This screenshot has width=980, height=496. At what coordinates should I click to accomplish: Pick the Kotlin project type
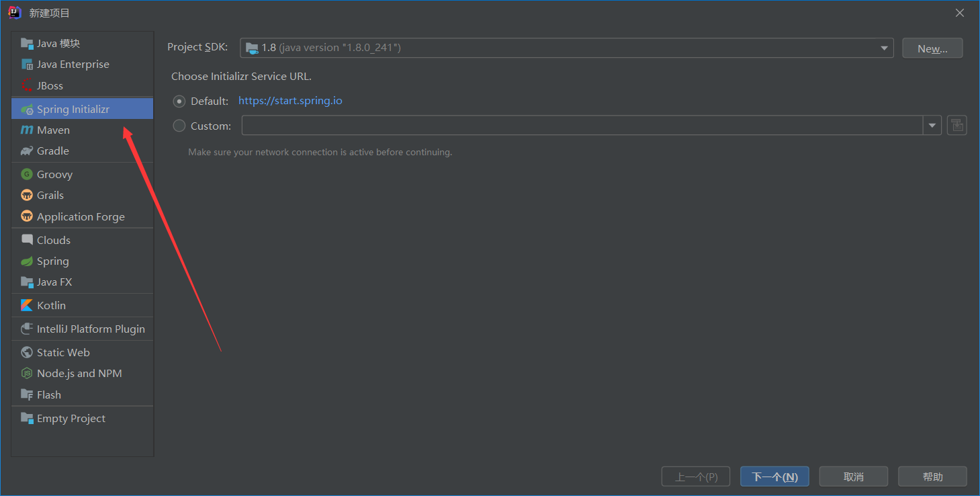tap(82, 305)
